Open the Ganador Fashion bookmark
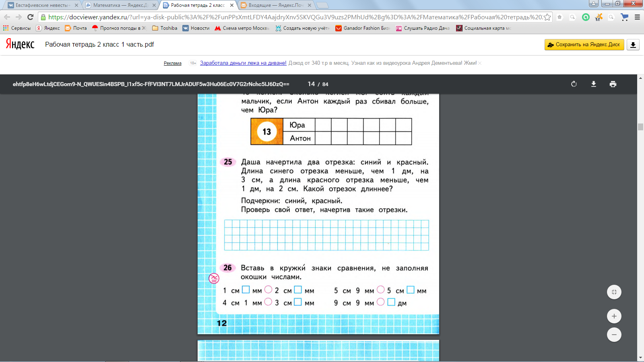644x362 pixels. tap(363, 28)
